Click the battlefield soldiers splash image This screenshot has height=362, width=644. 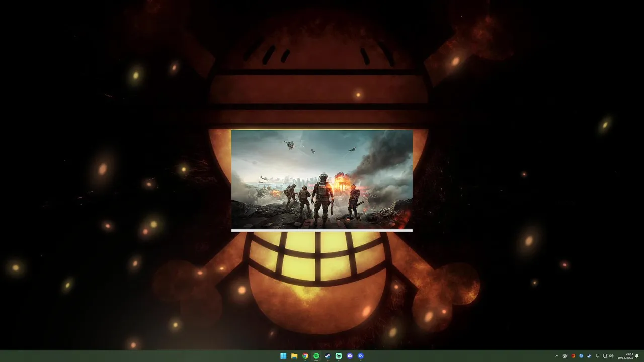pyautogui.click(x=322, y=179)
